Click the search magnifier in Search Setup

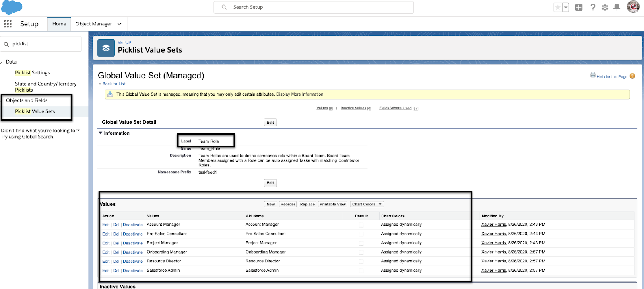[224, 7]
